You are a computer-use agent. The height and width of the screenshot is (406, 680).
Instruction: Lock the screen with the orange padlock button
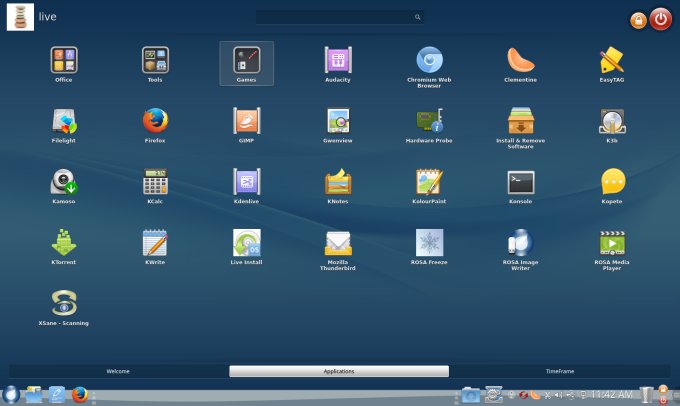638,20
